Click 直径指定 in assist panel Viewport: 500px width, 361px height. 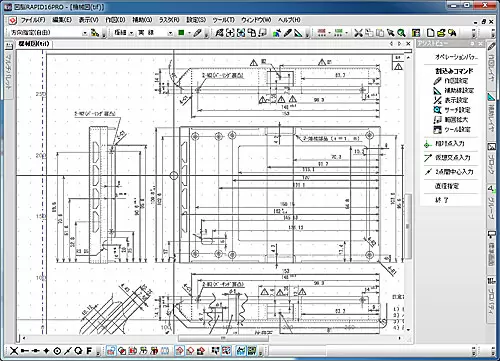coord(447,186)
